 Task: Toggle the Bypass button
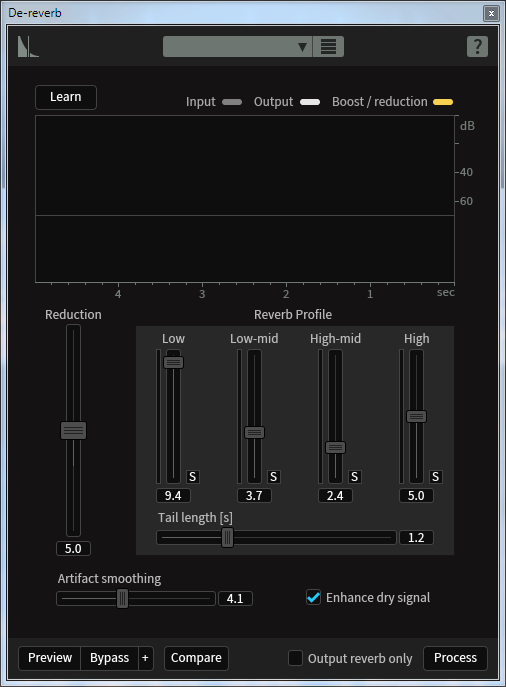(110, 658)
